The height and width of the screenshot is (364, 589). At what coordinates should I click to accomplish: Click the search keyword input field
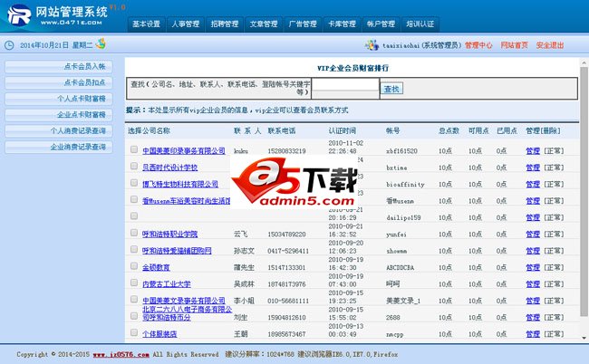pos(345,84)
